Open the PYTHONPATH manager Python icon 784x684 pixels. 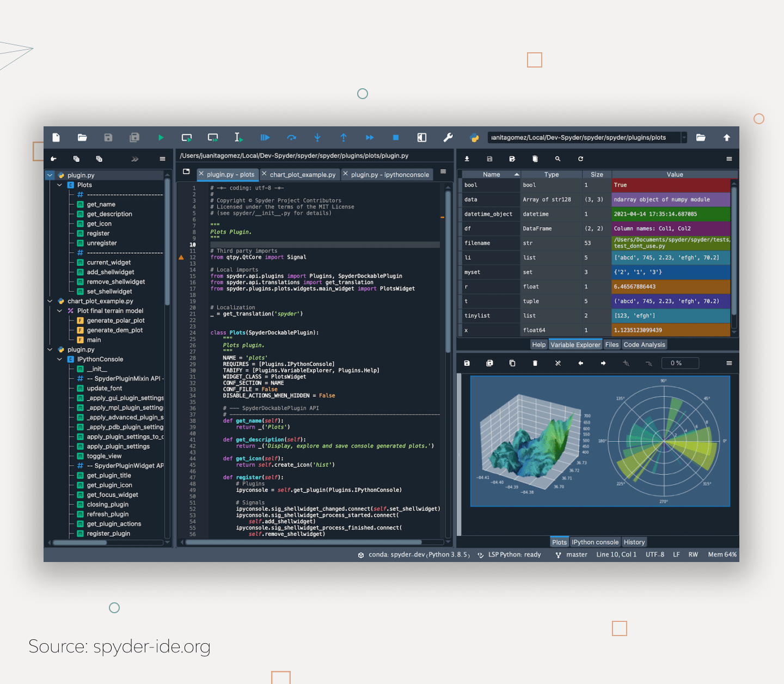[474, 138]
